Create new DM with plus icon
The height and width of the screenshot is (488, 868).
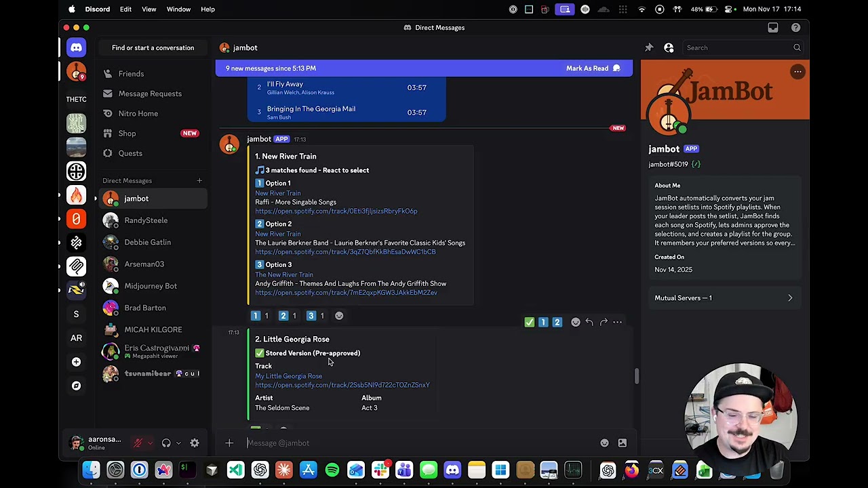click(x=199, y=181)
